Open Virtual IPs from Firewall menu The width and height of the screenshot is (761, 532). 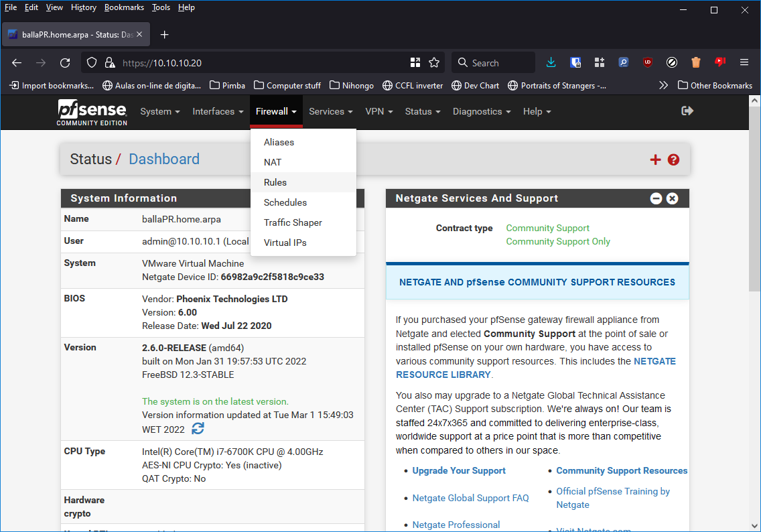[285, 243]
